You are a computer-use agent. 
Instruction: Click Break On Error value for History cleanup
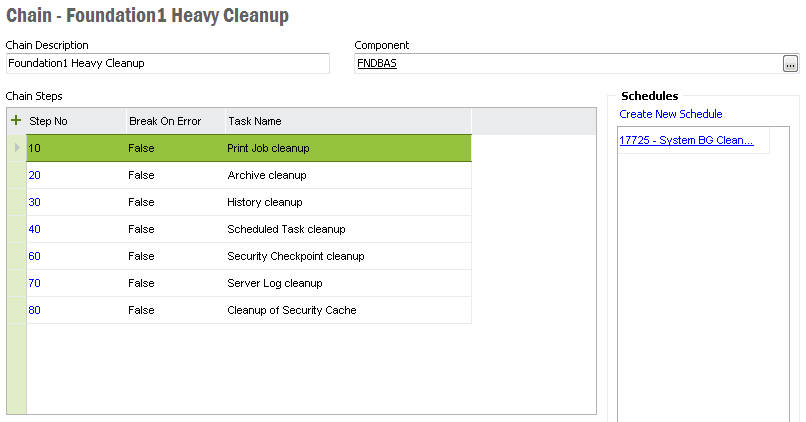tap(141, 202)
